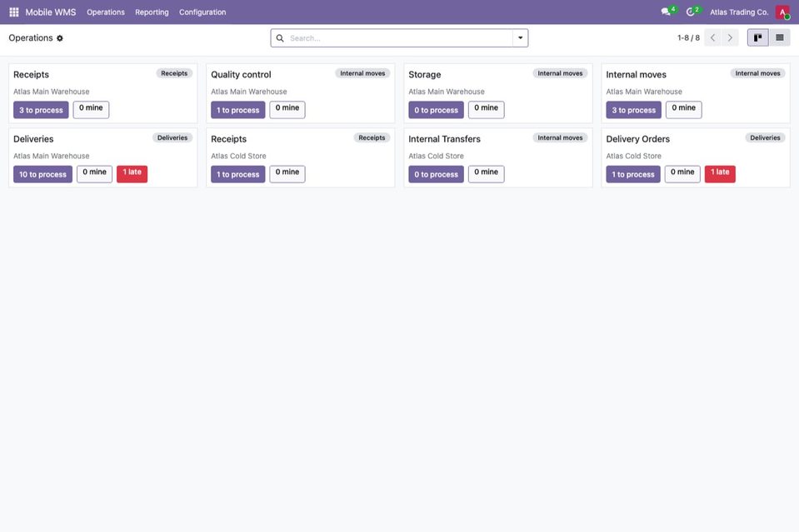
Task: Click 0 mine on Cold Store Receipts
Action: pyautogui.click(x=287, y=174)
